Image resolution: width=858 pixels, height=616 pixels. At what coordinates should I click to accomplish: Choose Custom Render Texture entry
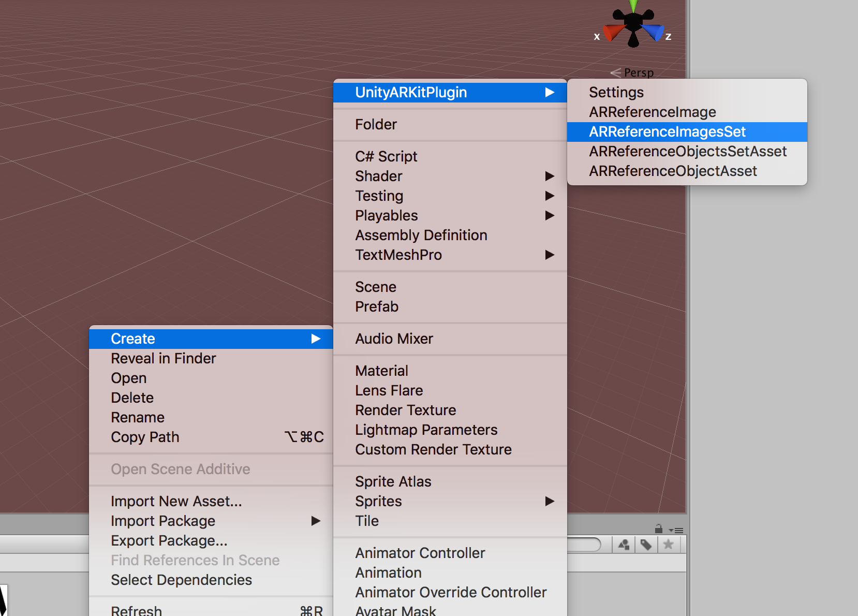point(450,449)
